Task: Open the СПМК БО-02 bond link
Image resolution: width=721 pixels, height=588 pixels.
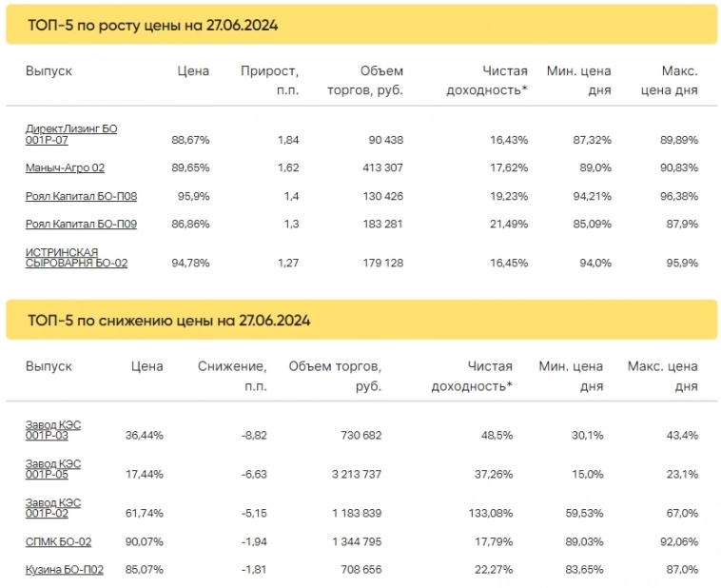Action: tap(58, 541)
